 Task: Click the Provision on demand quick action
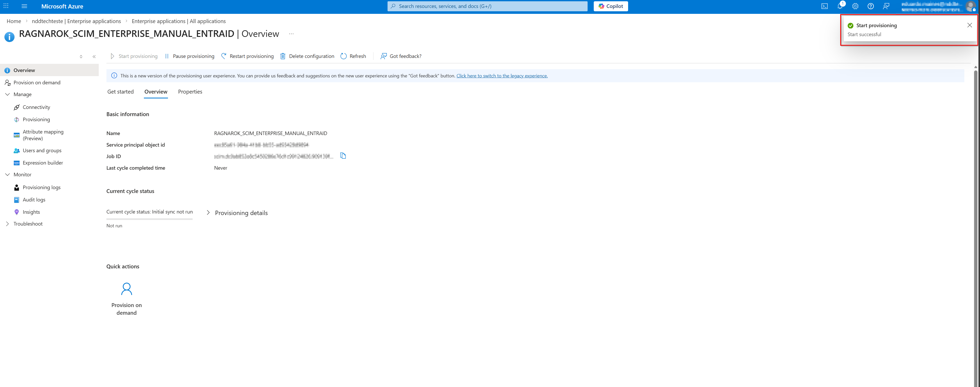[126, 298]
